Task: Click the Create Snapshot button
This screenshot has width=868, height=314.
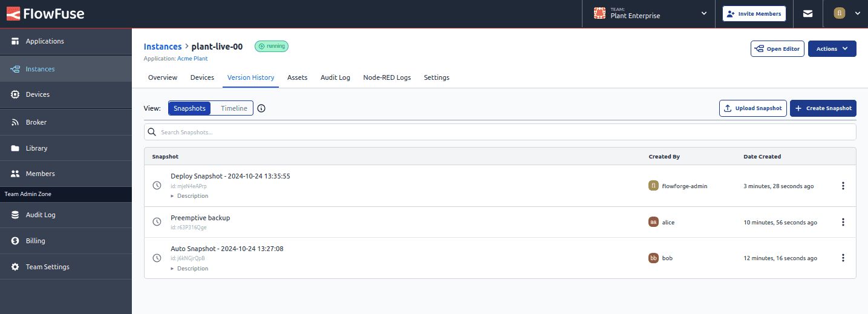Action: click(x=823, y=108)
